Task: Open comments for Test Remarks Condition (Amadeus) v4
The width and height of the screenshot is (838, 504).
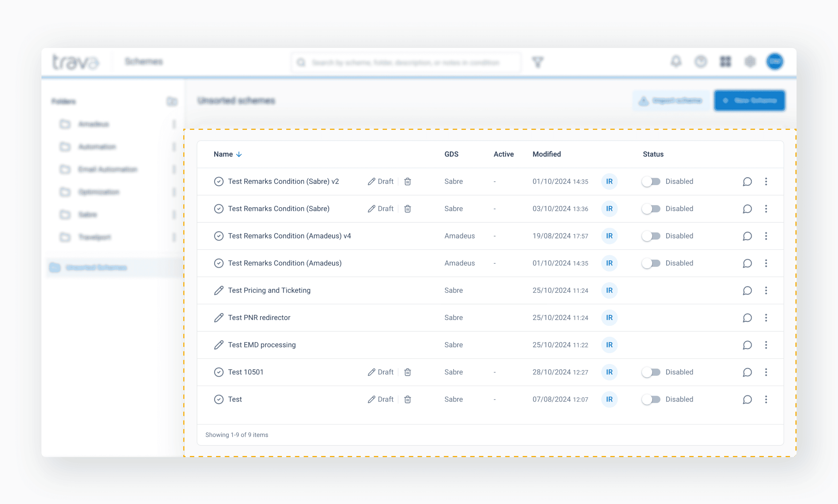Action: coord(747,236)
